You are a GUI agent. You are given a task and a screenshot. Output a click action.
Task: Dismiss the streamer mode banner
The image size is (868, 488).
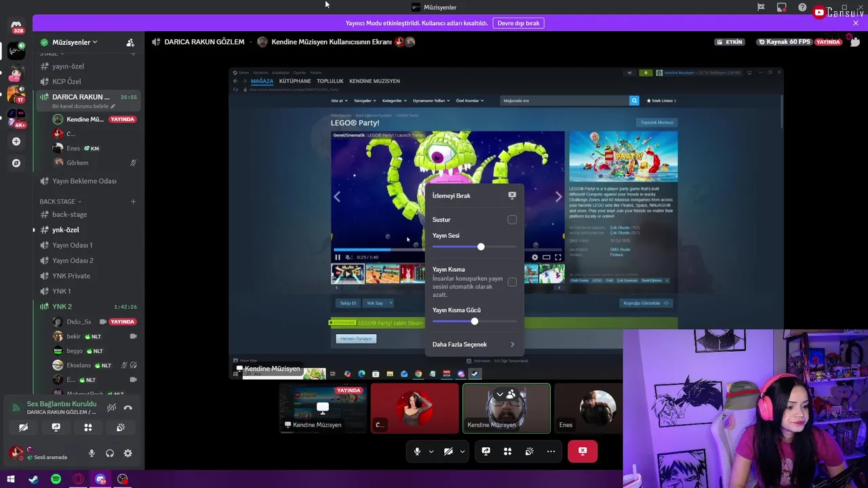point(856,23)
